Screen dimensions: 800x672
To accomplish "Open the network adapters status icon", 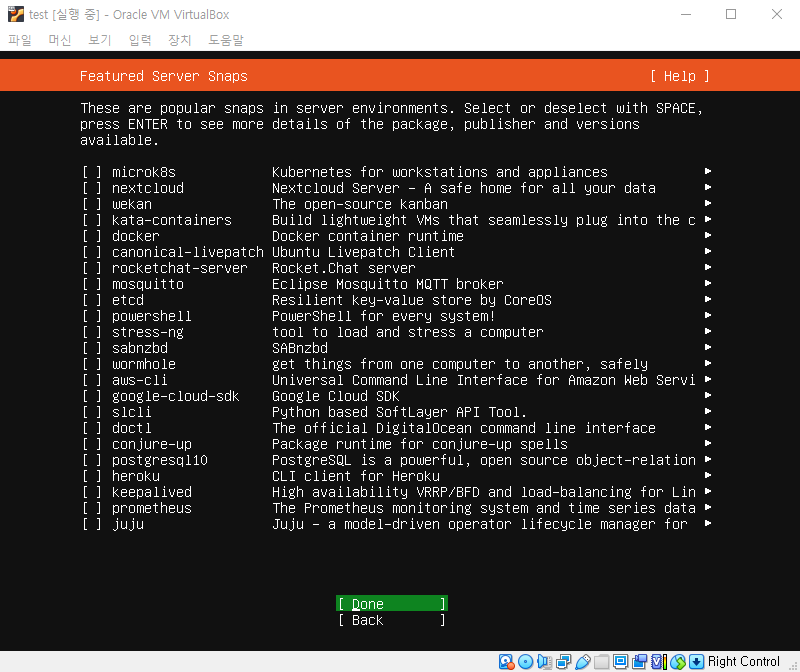I will (564, 662).
